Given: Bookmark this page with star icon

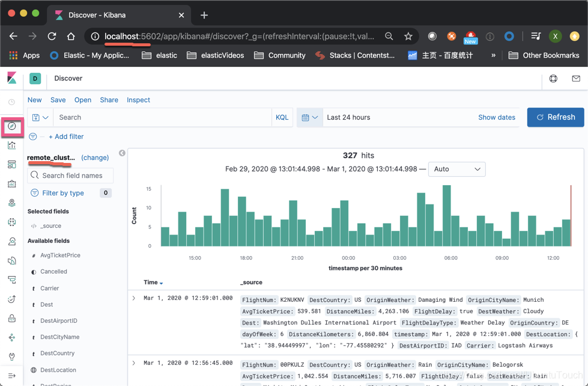Looking at the screenshot, I should pos(408,36).
